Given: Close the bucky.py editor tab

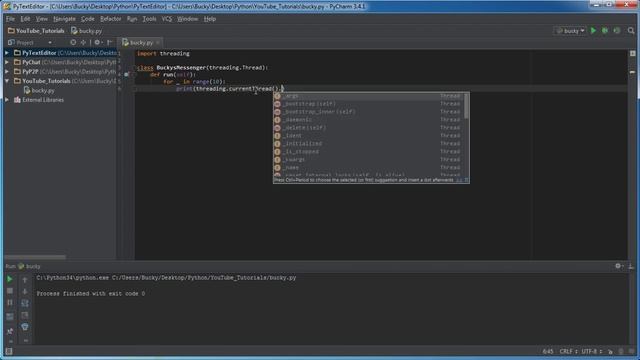Looking at the screenshot, I should 158,42.
